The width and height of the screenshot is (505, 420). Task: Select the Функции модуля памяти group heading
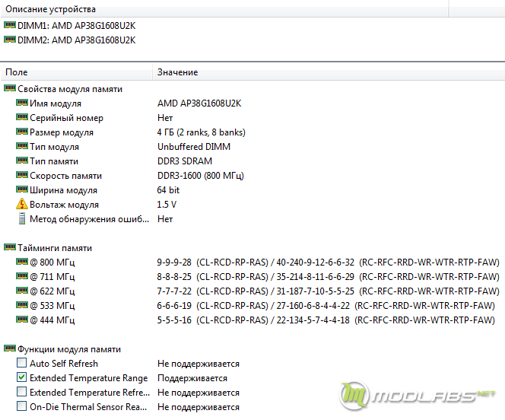69,349
